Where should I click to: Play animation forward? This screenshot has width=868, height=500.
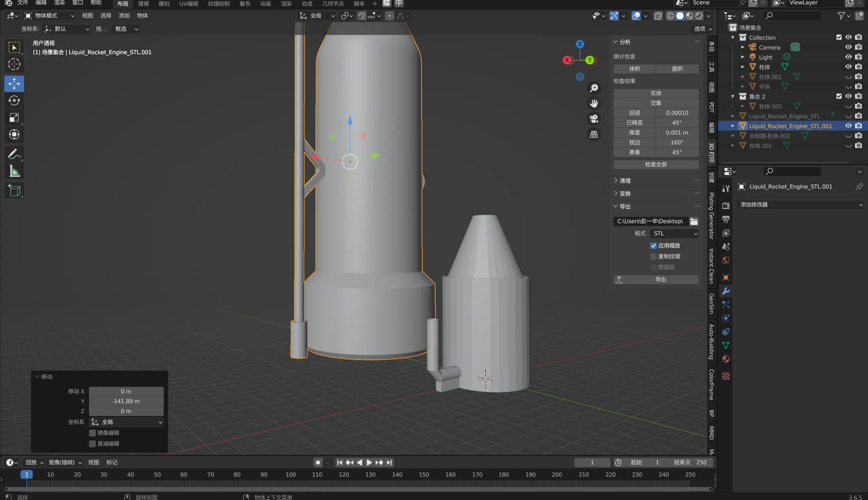click(x=369, y=463)
